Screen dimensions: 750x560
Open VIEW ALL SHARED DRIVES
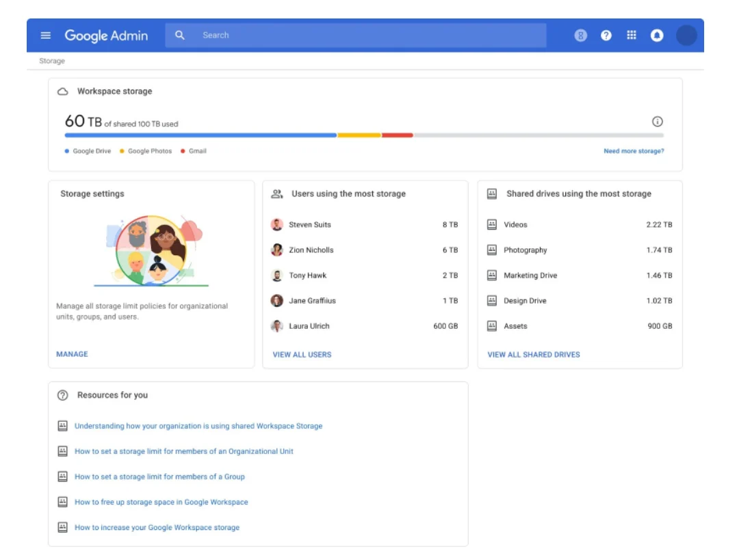coord(532,354)
